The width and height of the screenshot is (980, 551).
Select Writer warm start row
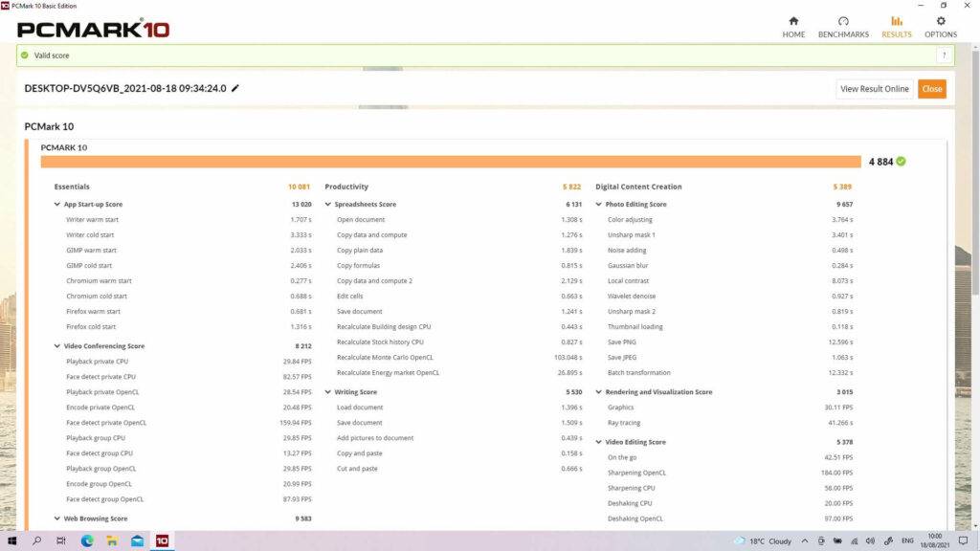[x=189, y=220]
